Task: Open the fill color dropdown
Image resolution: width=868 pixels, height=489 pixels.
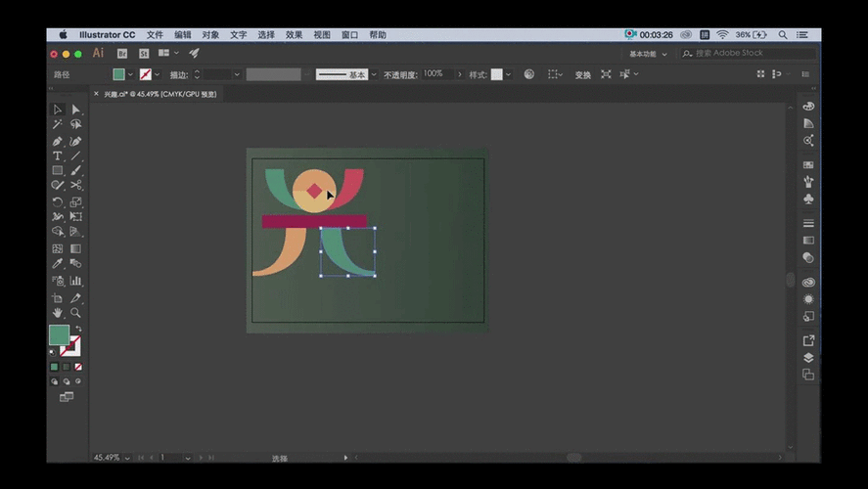Action: pos(130,74)
